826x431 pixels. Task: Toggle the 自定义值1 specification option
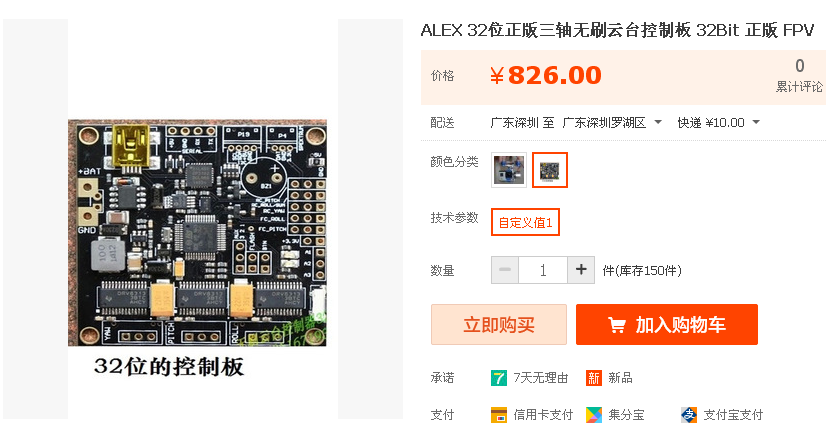(x=525, y=222)
